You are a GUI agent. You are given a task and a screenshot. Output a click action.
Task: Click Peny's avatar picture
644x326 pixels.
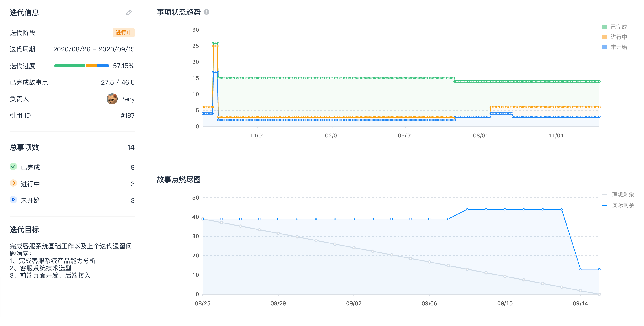pos(112,99)
